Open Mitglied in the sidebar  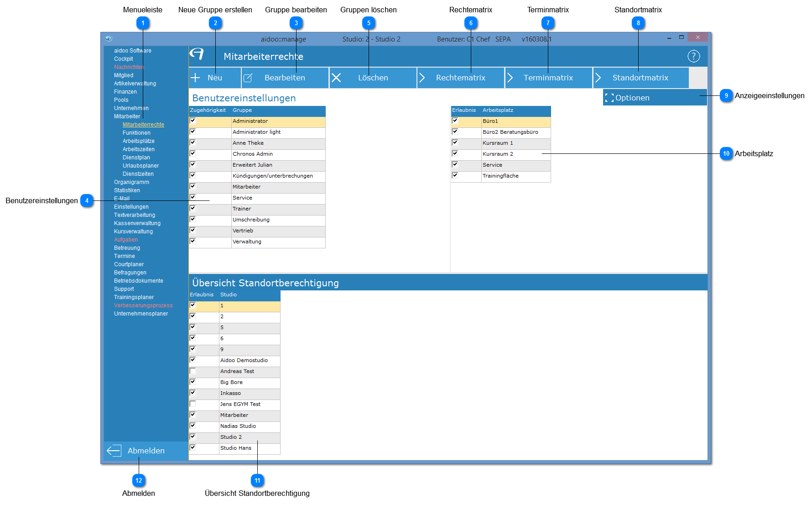click(124, 75)
